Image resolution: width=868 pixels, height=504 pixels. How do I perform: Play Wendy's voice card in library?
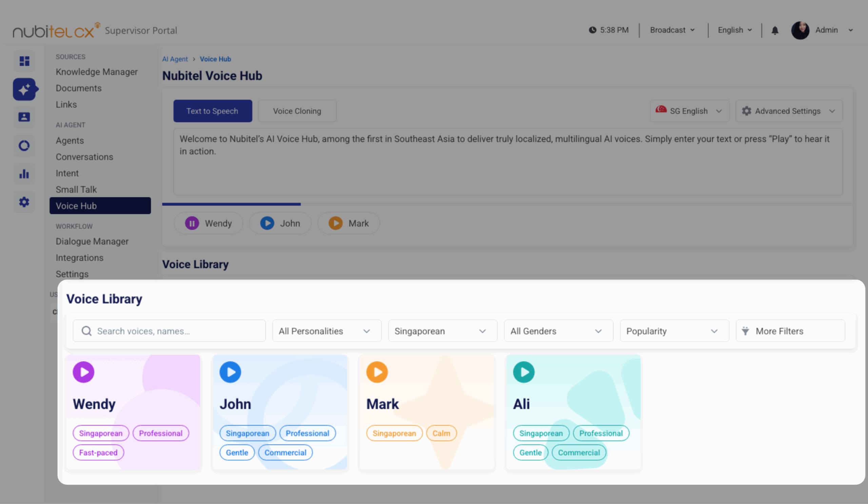coord(84,372)
